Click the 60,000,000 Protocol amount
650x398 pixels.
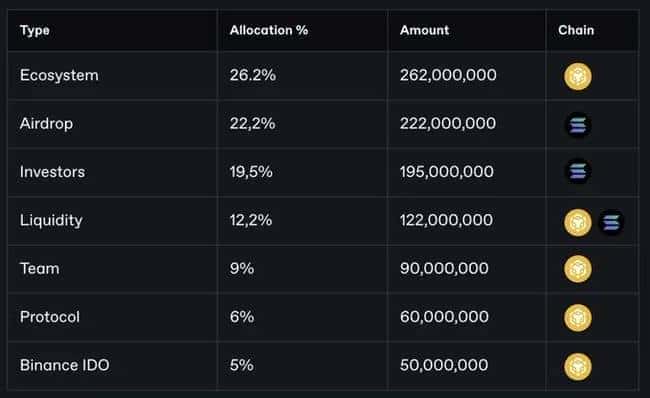tap(444, 317)
